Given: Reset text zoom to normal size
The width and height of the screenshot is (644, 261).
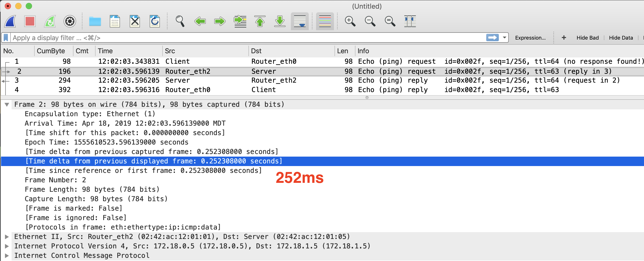Looking at the screenshot, I should click(390, 21).
